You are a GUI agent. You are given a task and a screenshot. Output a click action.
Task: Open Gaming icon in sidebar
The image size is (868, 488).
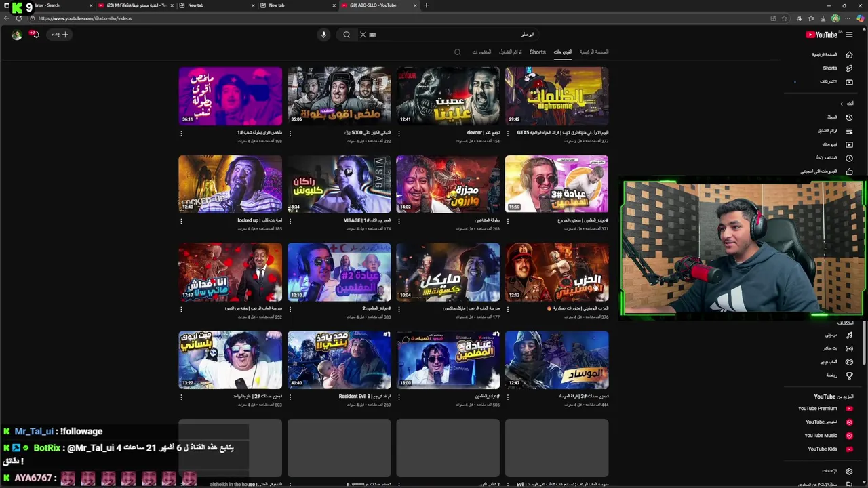849,362
